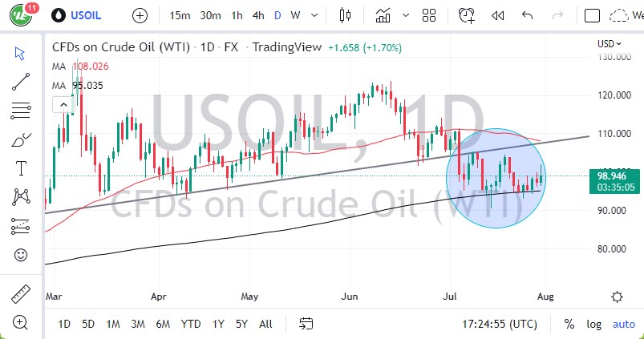Open the emoji icons tool

point(21,255)
